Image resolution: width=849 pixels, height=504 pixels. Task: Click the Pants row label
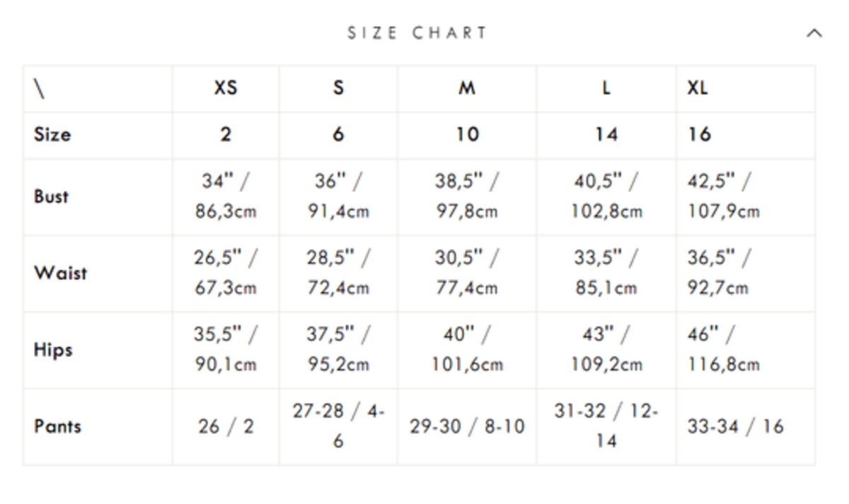click(57, 426)
